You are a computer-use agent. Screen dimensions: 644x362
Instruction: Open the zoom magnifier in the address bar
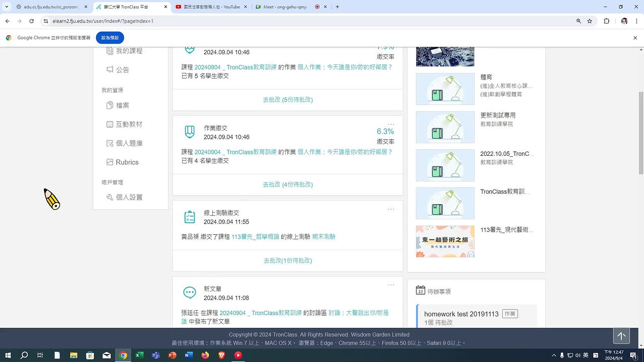pyautogui.click(x=579, y=21)
